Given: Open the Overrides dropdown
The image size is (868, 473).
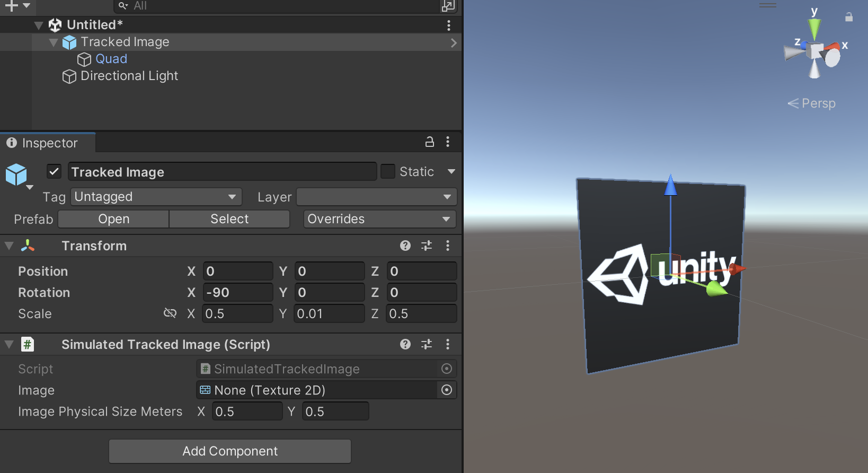Looking at the screenshot, I should [379, 219].
